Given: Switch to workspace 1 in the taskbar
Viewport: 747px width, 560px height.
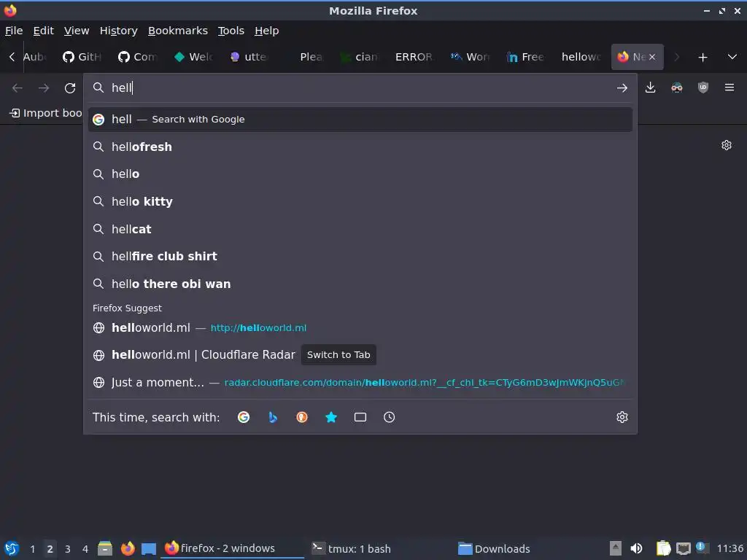Looking at the screenshot, I should [x=32, y=549].
